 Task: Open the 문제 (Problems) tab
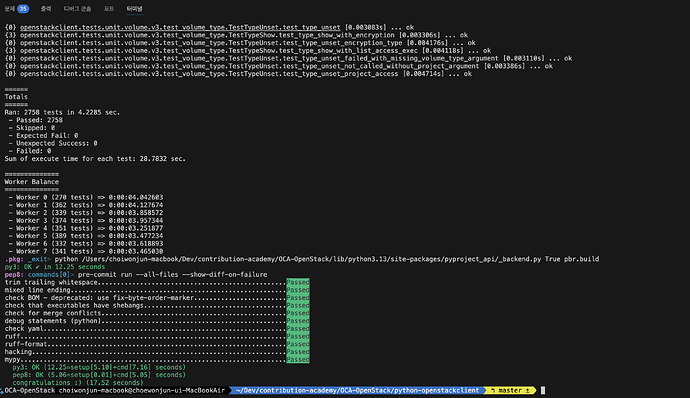pyautogui.click(x=10, y=9)
